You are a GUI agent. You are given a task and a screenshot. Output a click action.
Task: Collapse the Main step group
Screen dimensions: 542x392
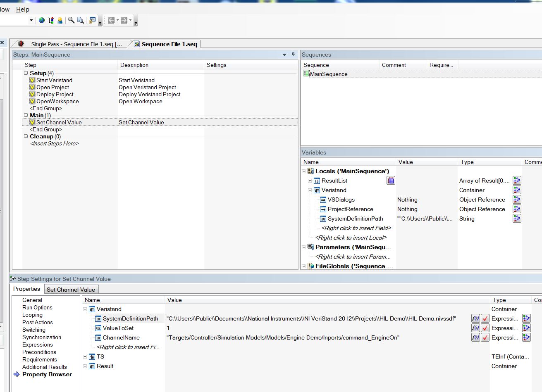point(26,115)
